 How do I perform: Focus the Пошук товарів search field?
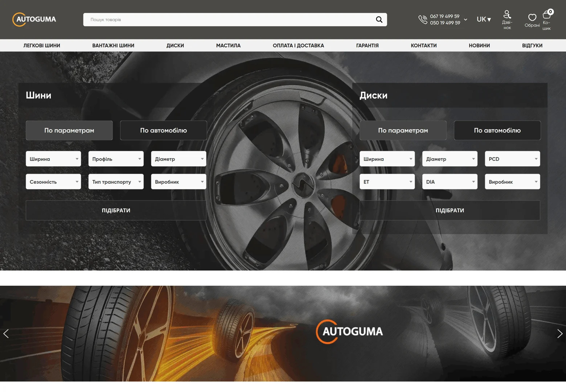coord(229,20)
